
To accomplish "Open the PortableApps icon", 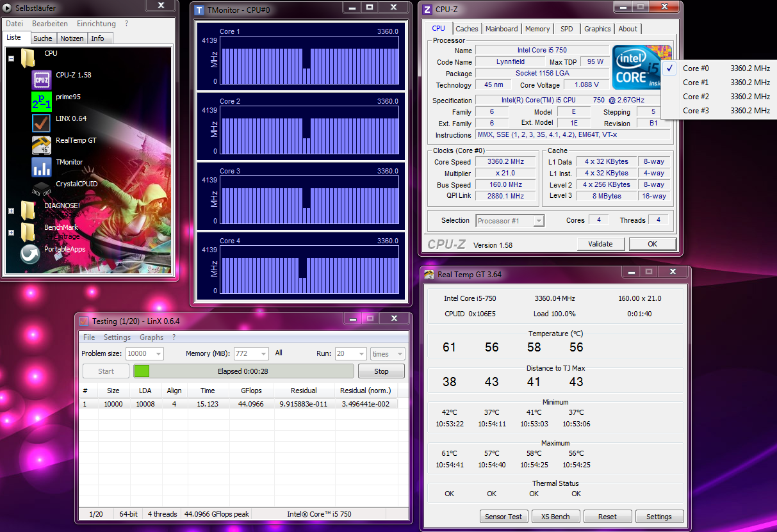I will [x=29, y=254].
